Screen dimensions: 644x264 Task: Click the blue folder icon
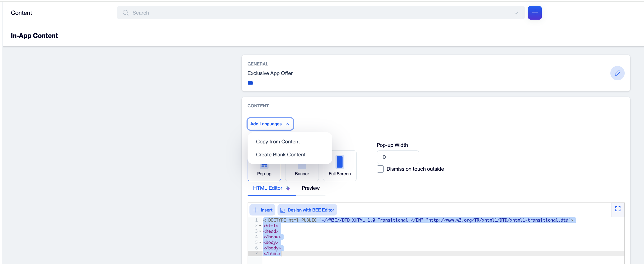coord(250,83)
